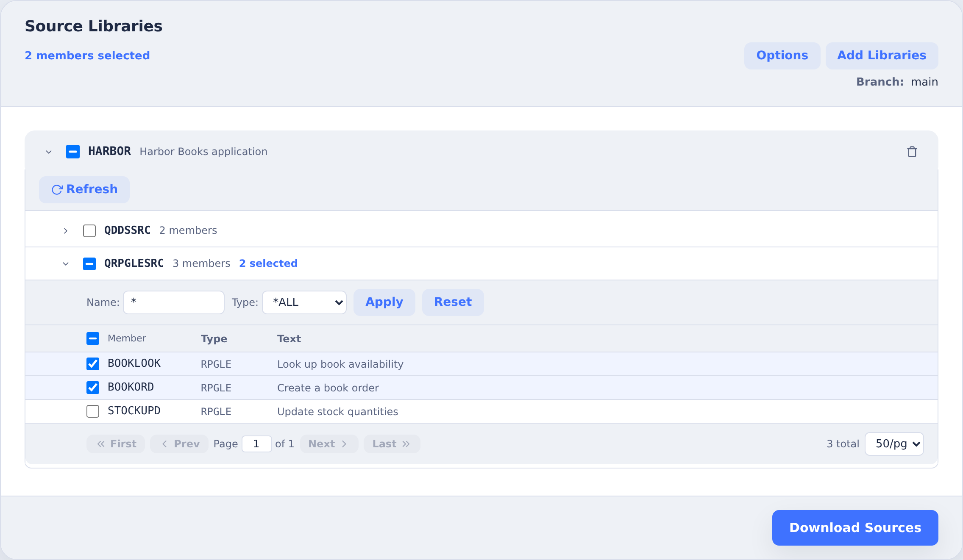Click the QRPGLESRC file name
Viewport: 963px width, 560px height.
134,263
